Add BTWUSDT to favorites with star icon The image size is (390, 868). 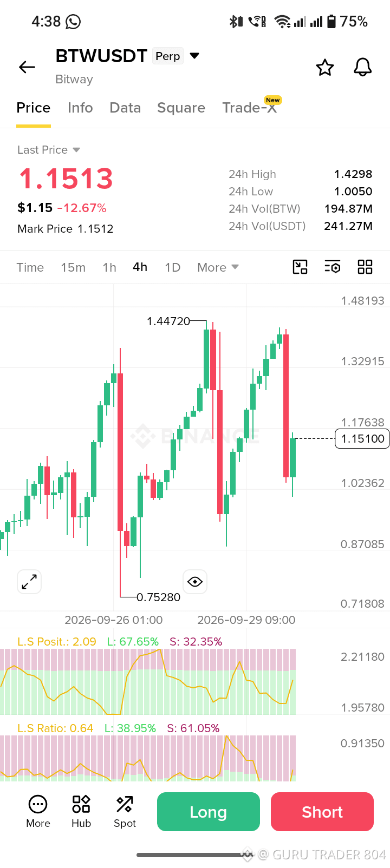pyautogui.click(x=325, y=68)
